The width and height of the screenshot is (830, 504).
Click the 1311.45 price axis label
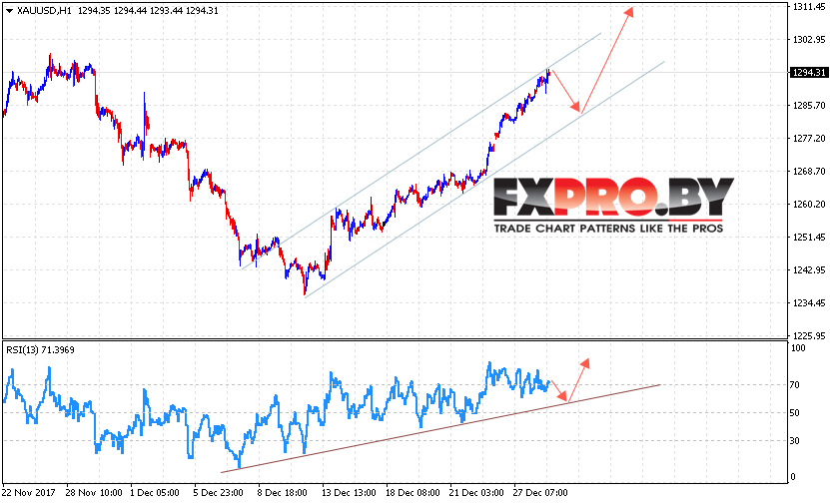808,7
